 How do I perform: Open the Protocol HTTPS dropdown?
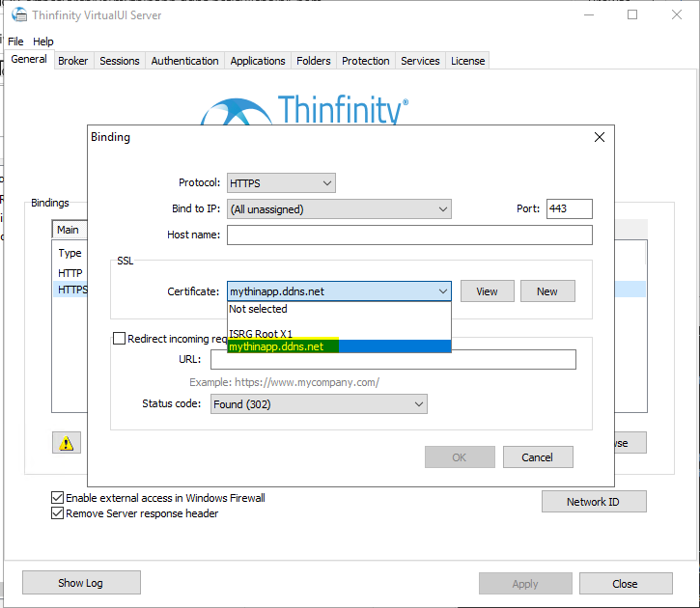[281, 183]
